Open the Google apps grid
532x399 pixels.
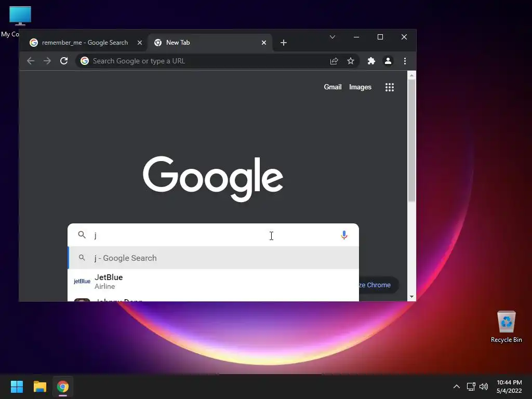tap(390, 87)
